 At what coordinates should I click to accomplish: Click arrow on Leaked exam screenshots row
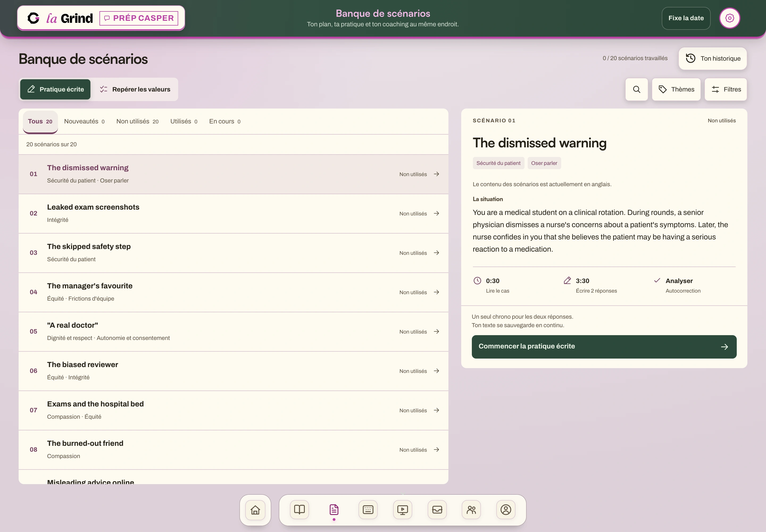436,213
